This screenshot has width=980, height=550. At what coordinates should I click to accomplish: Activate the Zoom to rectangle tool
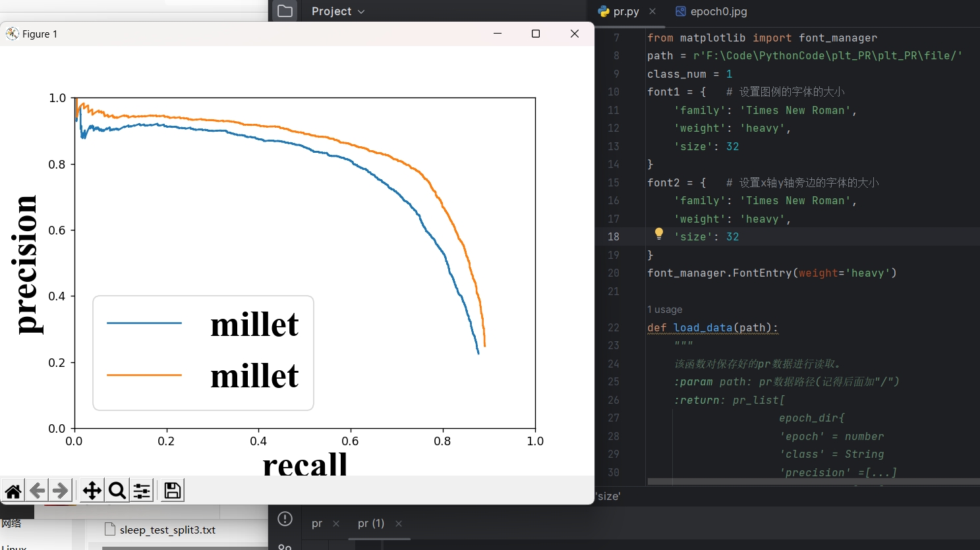[x=117, y=491]
